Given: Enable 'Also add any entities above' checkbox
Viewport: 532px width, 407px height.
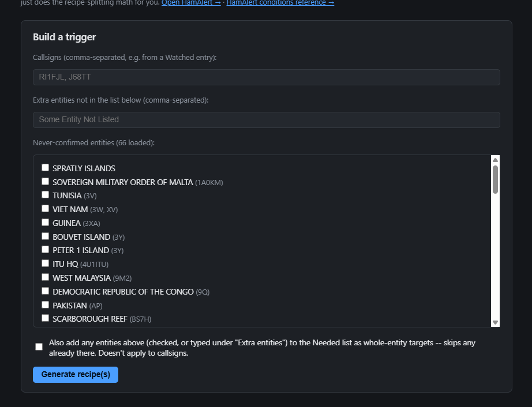Looking at the screenshot, I should pyautogui.click(x=39, y=346).
